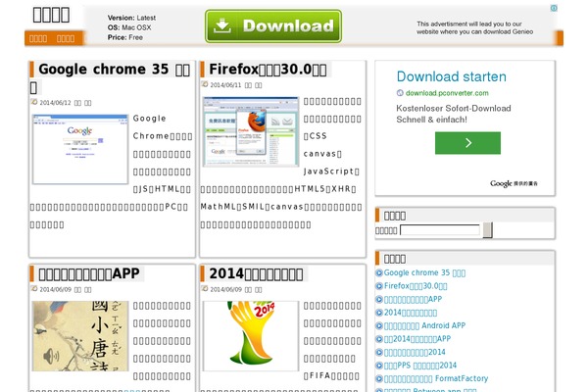Open sidebar link beginning with 2014
This screenshot has width=588, height=392.
pos(411,313)
